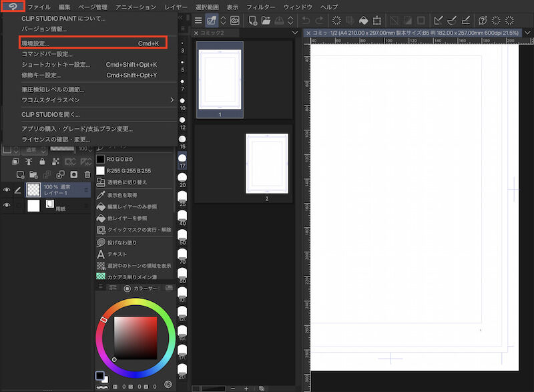Toggle visibility of レイヤー1 layer
The image size is (534, 392).
(7, 190)
